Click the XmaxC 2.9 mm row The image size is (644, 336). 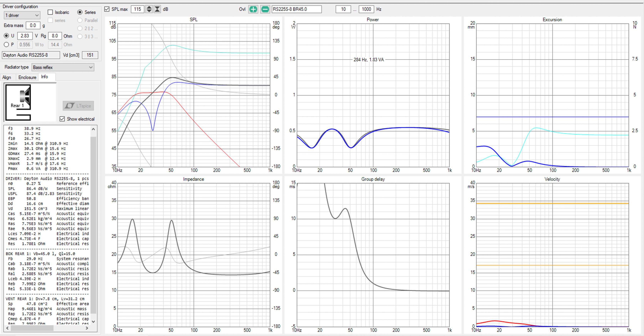[x=37, y=158]
